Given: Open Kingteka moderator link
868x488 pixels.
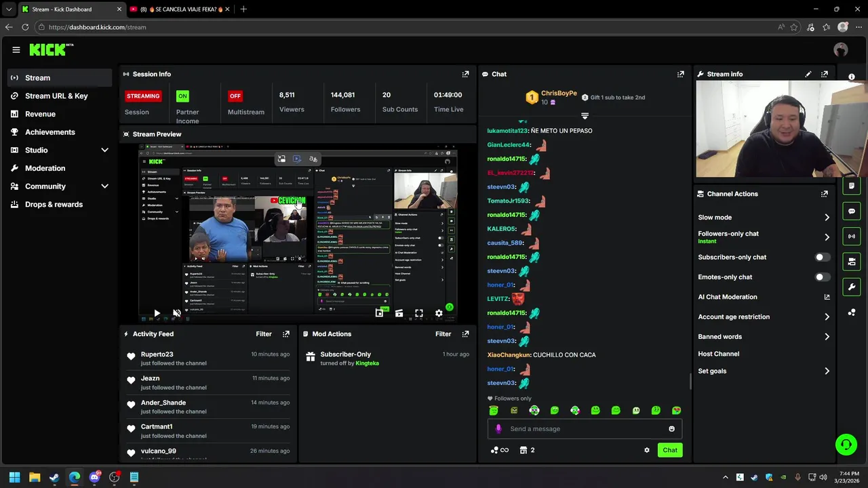Looking at the screenshot, I should 368,363.
